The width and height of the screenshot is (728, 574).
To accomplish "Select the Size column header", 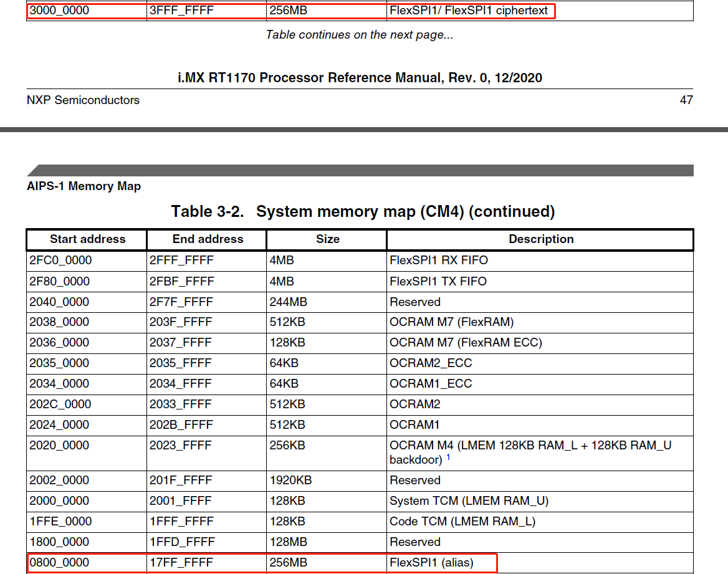I will [x=327, y=239].
